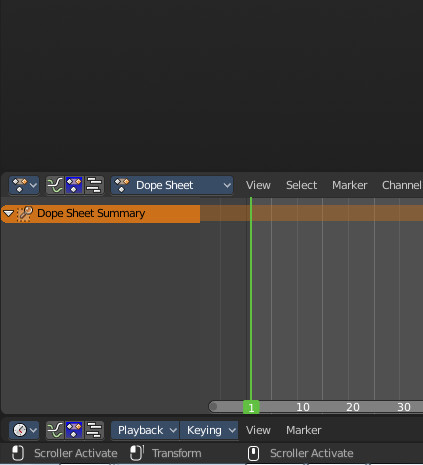The height and width of the screenshot is (465, 423).
Task: Click the Dope Sheet Summary keyframe icon
Action: pyautogui.click(x=25, y=213)
